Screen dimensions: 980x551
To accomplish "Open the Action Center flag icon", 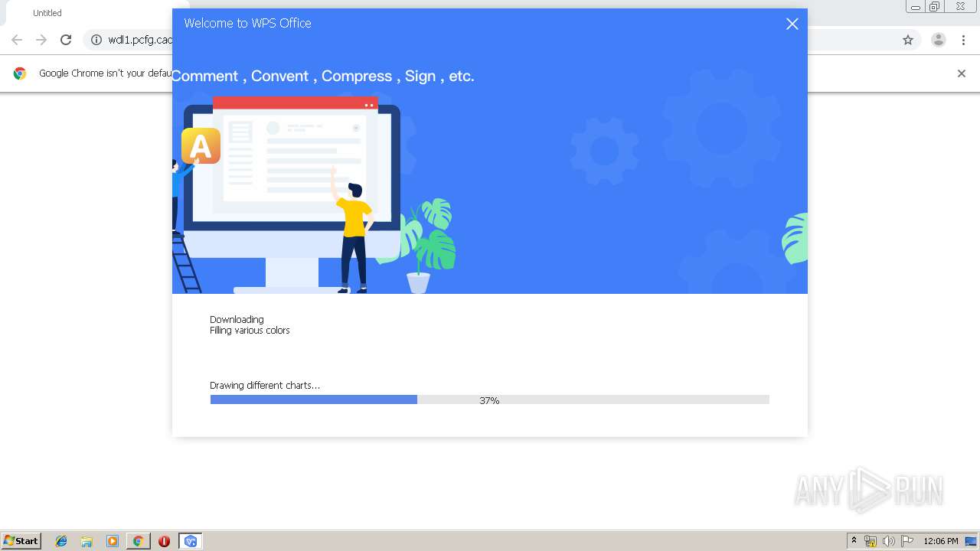I will point(907,541).
